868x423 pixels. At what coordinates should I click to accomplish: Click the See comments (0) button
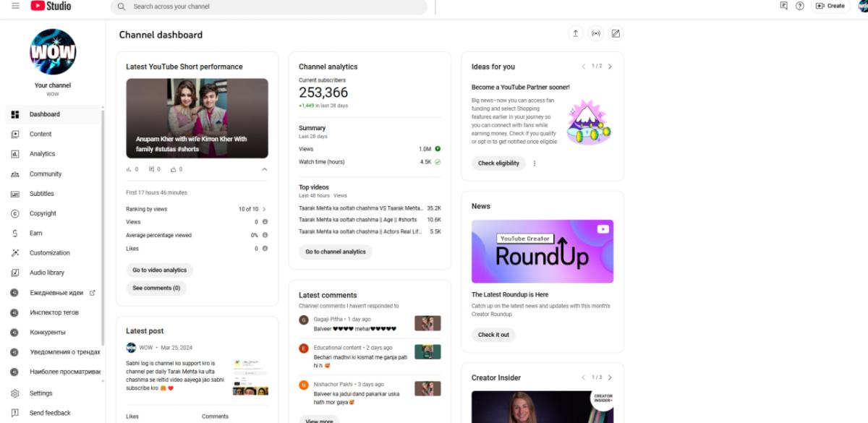[x=156, y=288]
